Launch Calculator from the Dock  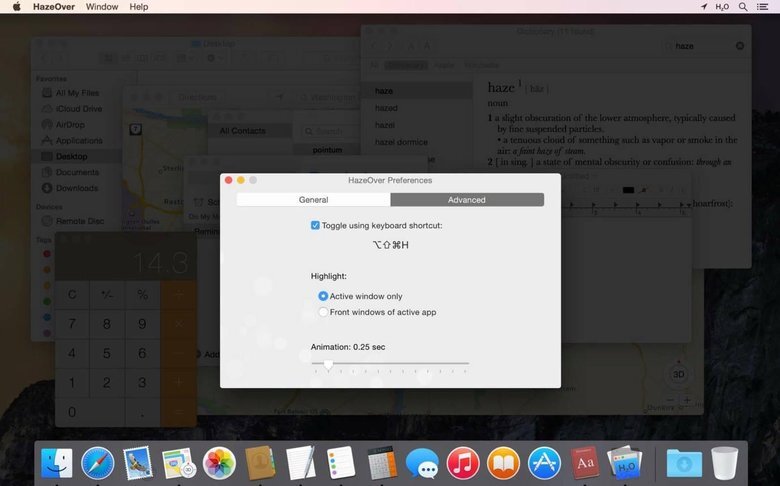point(382,463)
